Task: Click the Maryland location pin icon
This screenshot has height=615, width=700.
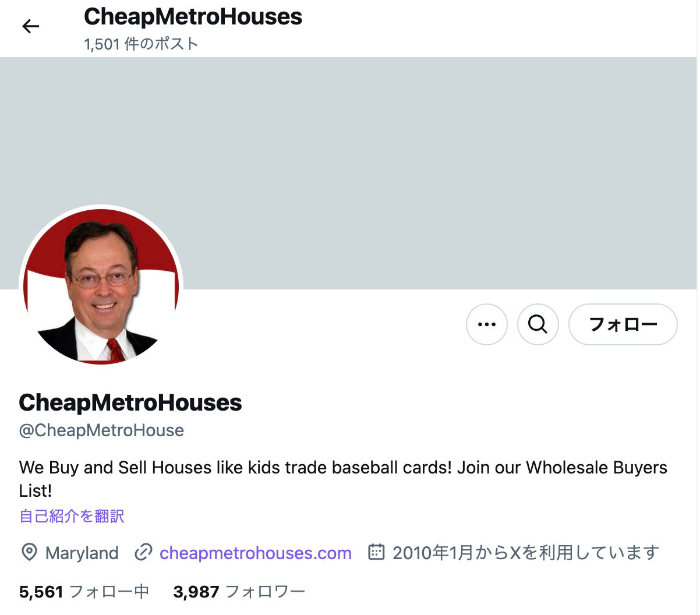Action: pyautogui.click(x=29, y=552)
